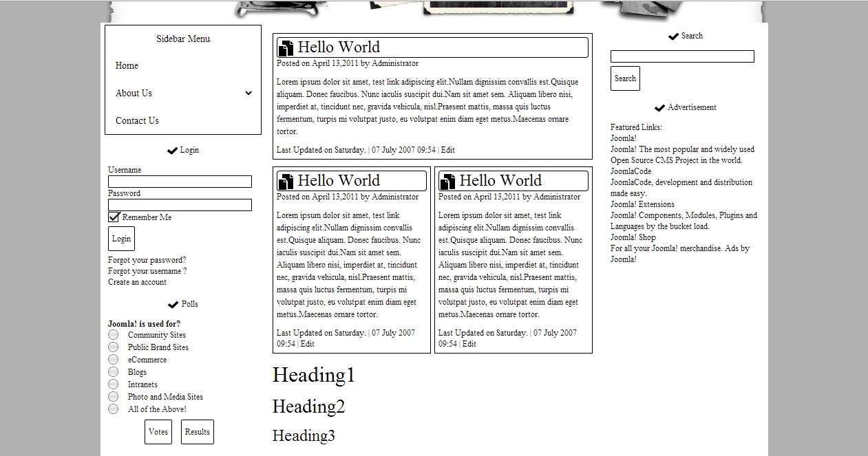
Task: Click into the Search text box
Action: point(682,56)
